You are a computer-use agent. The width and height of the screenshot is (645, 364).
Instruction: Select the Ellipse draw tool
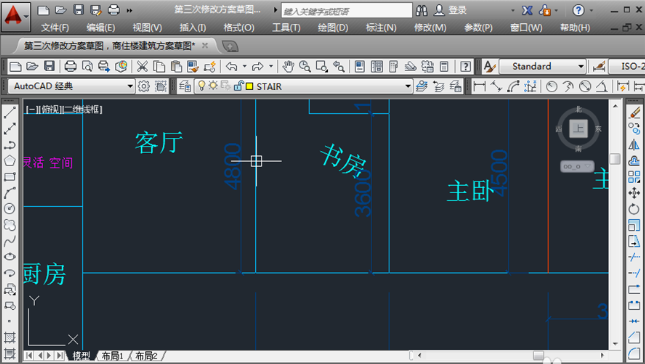click(9, 257)
